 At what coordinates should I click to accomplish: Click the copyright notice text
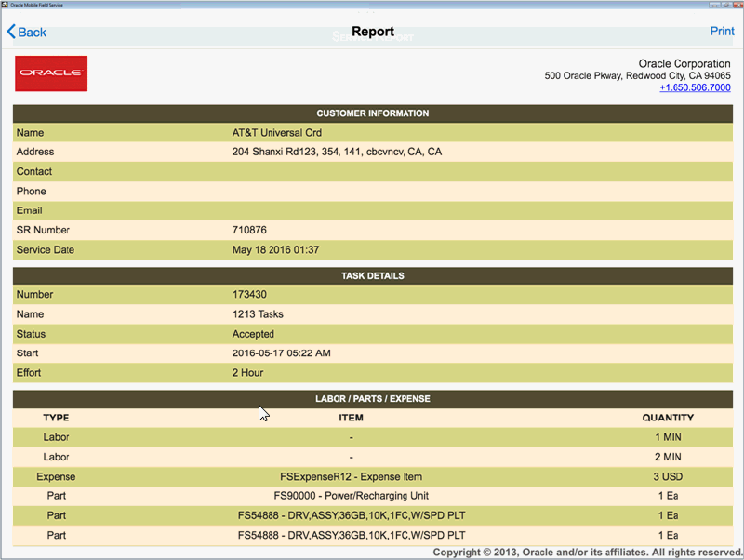click(588, 553)
